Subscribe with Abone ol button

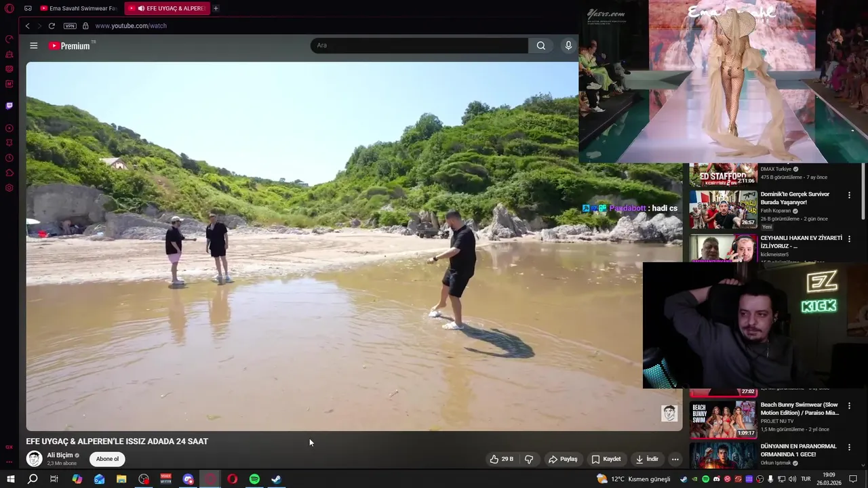(107, 459)
